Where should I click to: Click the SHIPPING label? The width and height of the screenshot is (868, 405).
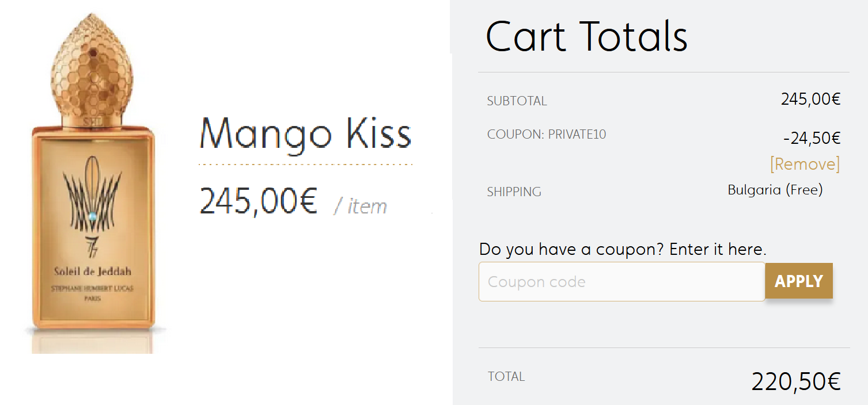click(x=514, y=192)
